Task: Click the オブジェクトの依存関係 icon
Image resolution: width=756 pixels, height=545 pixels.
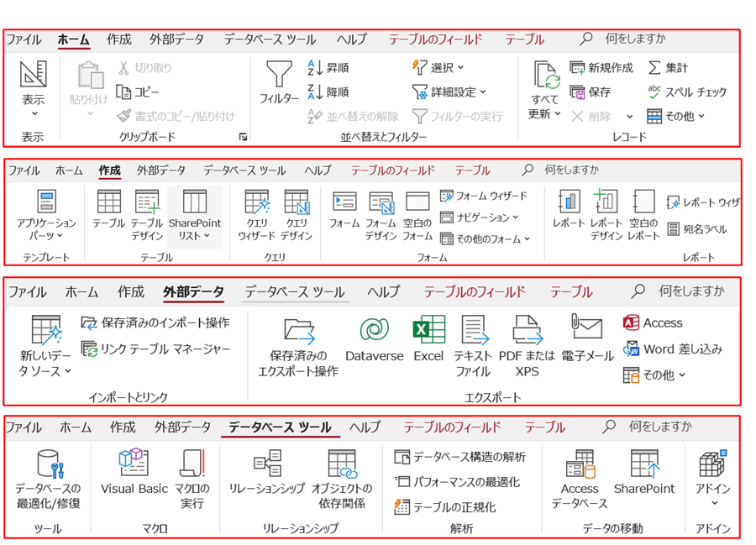Action: pos(341,464)
